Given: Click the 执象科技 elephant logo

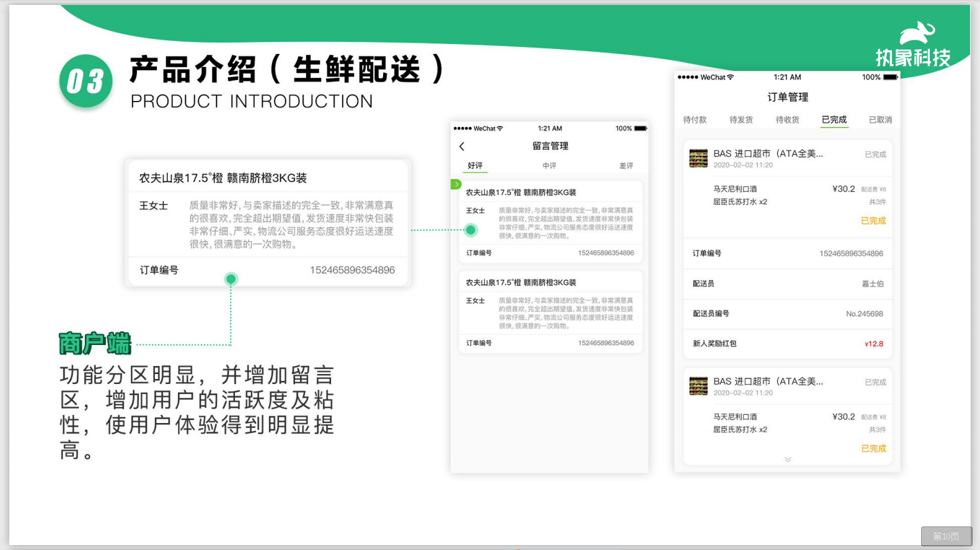Looking at the screenshot, I should [916, 32].
